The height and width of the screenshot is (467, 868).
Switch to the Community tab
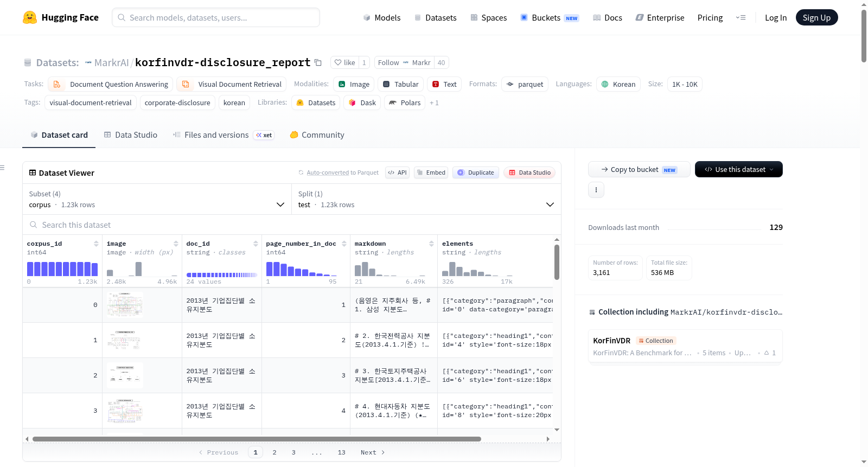tap(317, 135)
